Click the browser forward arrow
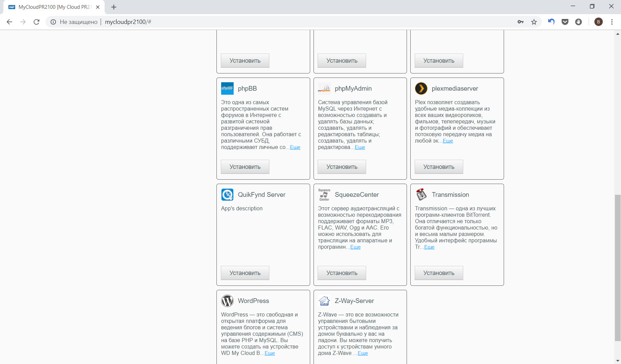The height and width of the screenshot is (364, 621). [x=23, y=22]
